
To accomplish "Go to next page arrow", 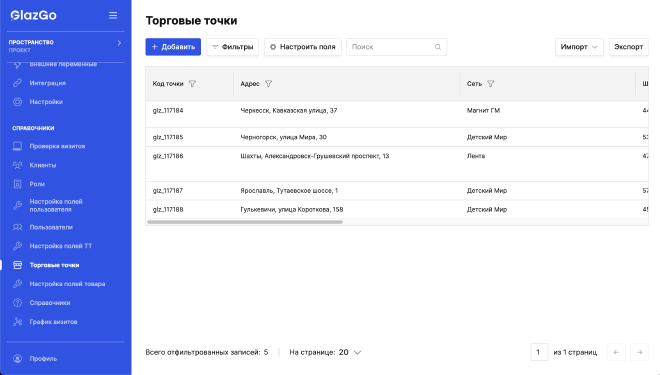I will click(639, 352).
